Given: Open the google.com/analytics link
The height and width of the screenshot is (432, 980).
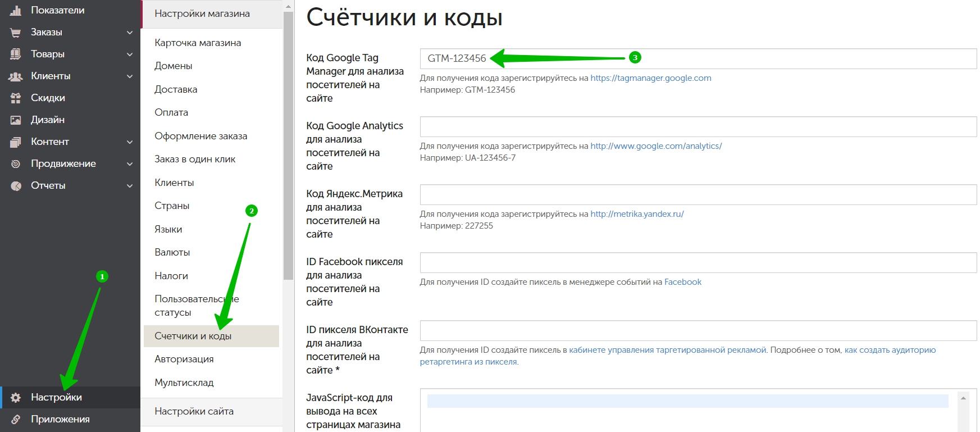Looking at the screenshot, I should (x=656, y=146).
